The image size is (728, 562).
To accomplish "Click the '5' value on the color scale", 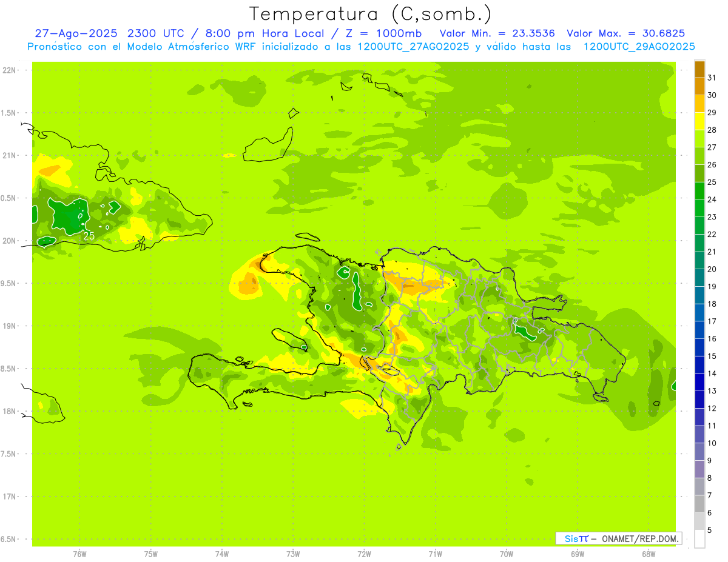I will click(710, 530).
